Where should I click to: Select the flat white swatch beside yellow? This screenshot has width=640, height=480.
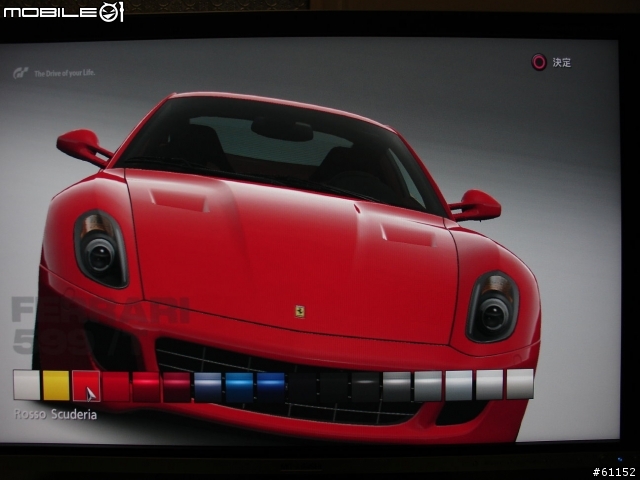point(27,385)
